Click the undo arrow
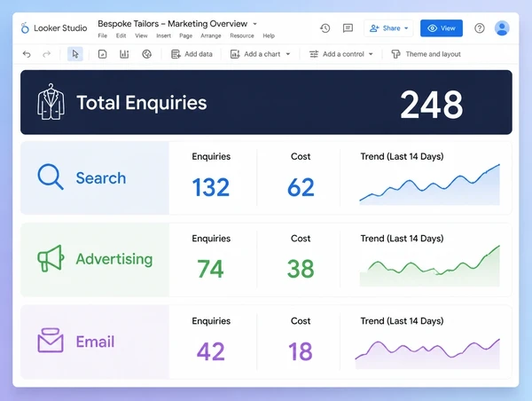Image resolution: width=532 pixels, height=401 pixels. pyautogui.click(x=27, y=54)
